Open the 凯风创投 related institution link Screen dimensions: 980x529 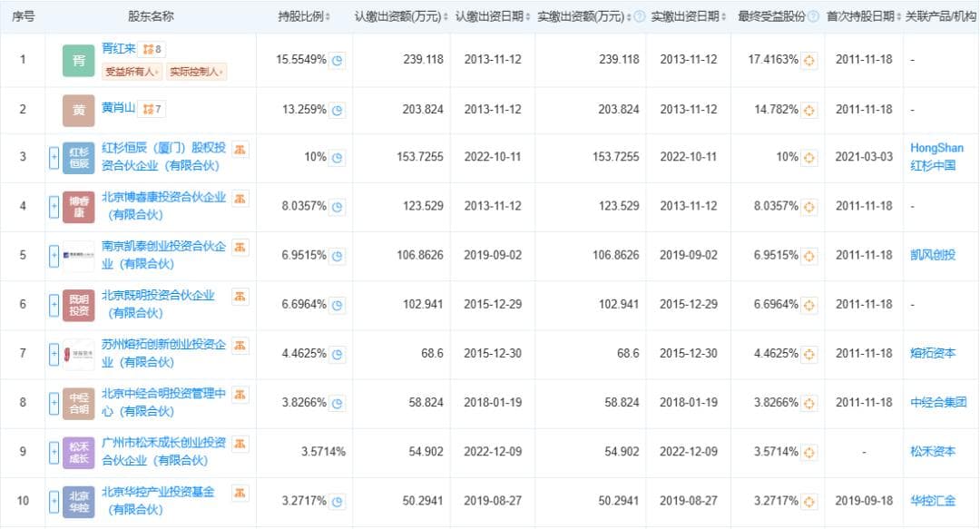933,255
